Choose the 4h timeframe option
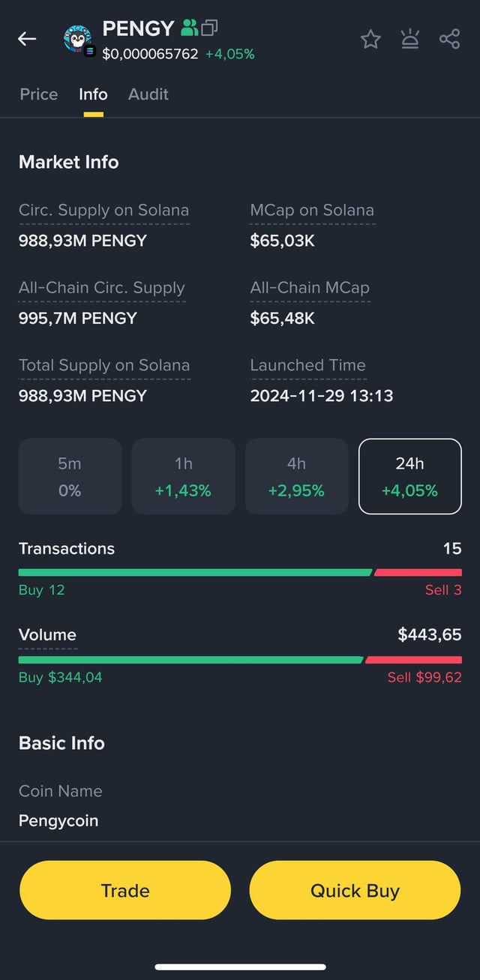Viewport: 480px width, 980px height. [296, 476]
